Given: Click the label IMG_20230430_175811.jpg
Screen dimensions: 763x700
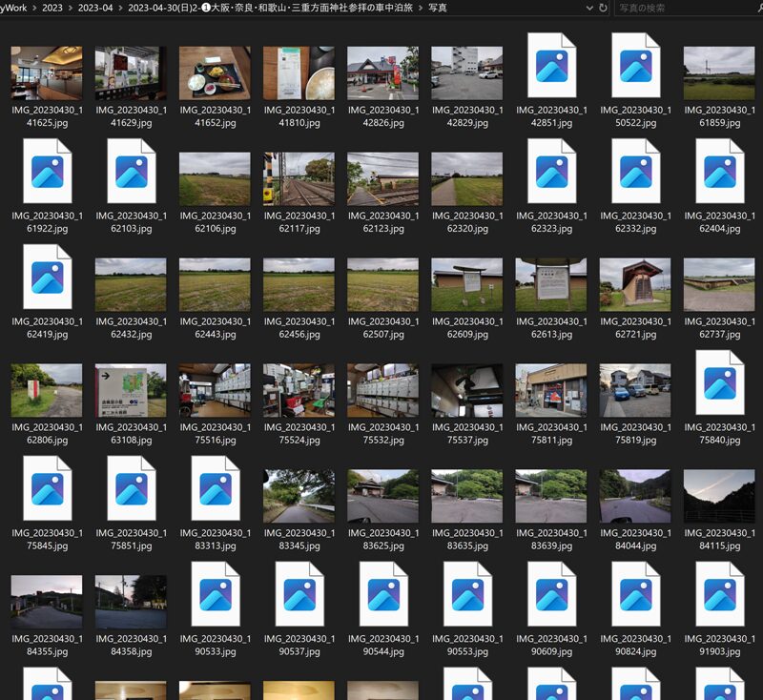Looking at the screenshot, I should click(x=551, y=433).
